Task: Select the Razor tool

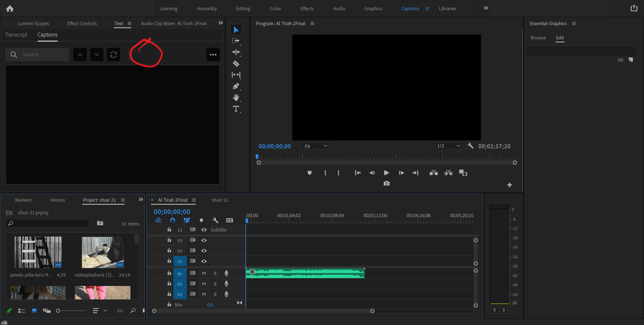Action: point(236,64)
